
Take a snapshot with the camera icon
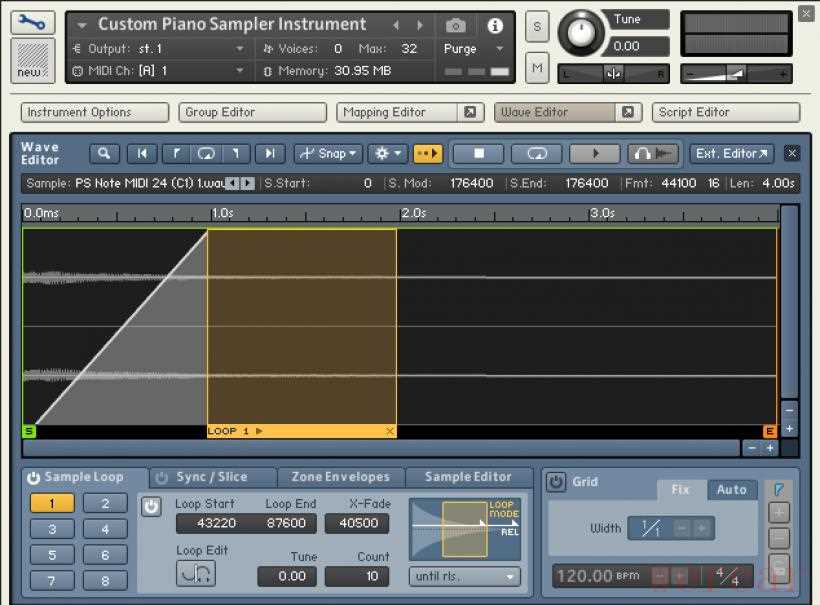pyautogui.click(x=455, y=26)
